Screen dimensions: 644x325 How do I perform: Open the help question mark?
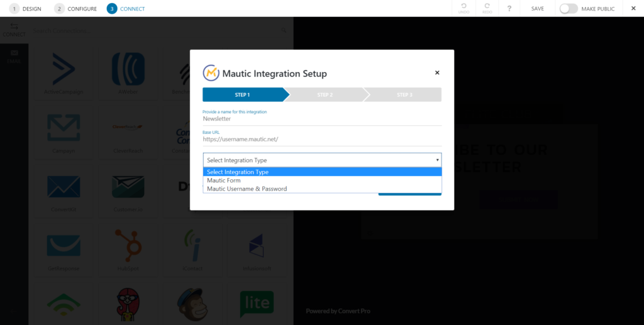pos(509,8)
